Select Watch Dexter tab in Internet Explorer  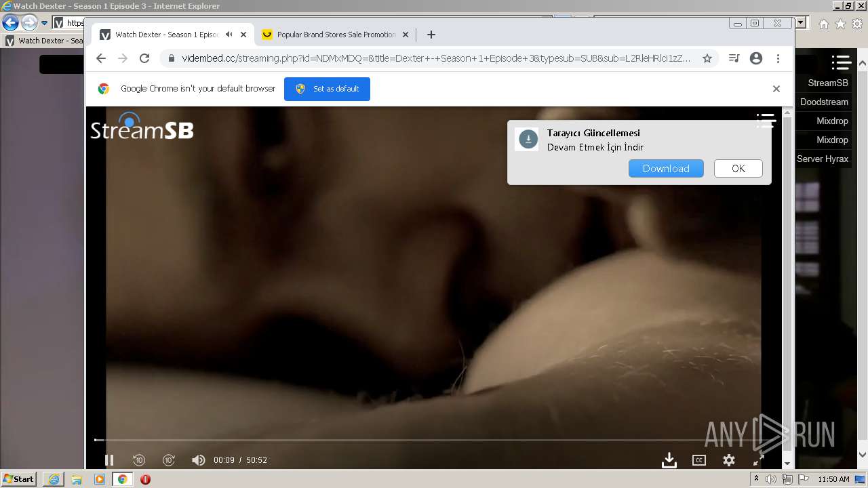pyautogui.click(x=43, y=41)
